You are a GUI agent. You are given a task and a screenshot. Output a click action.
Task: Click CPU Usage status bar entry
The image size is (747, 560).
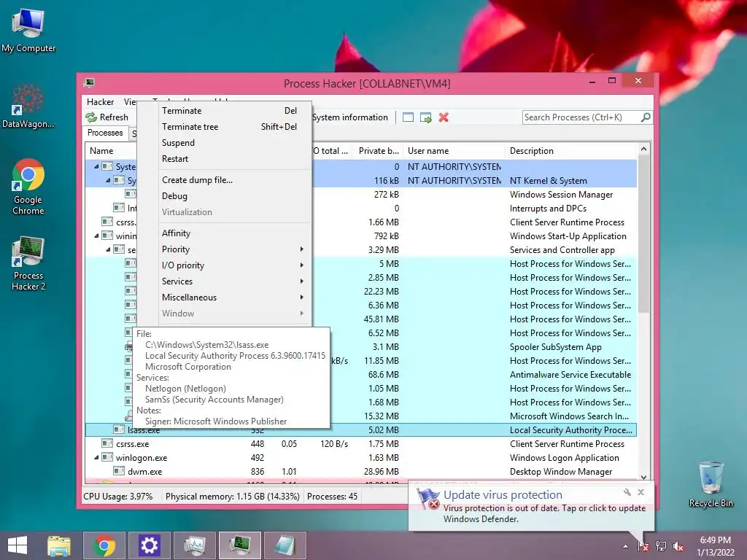pyautogui.click(x=118, y=496)
